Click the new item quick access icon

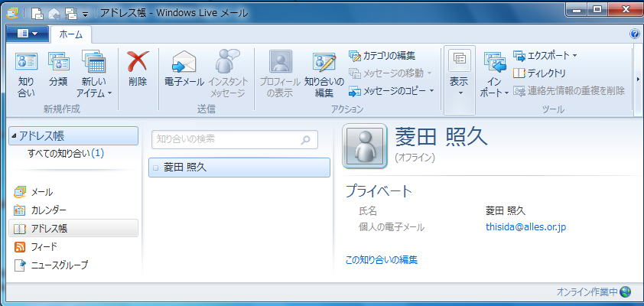tap(37, 14)
